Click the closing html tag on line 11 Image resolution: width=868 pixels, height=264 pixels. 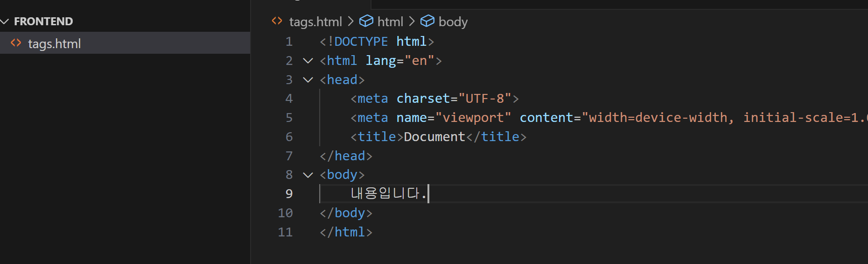(346, 232)
